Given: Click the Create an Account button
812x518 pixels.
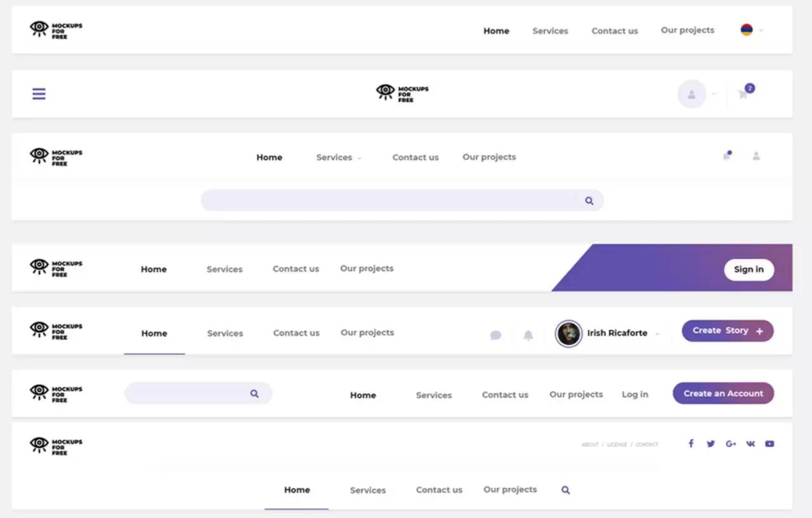Looking at the screenshot, I should pyautogui.click(x=723, y=394).
